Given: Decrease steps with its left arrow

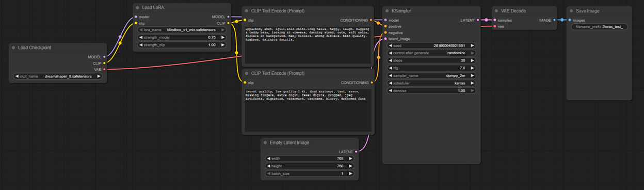Looking at the screenshot, I should point(391,60).
